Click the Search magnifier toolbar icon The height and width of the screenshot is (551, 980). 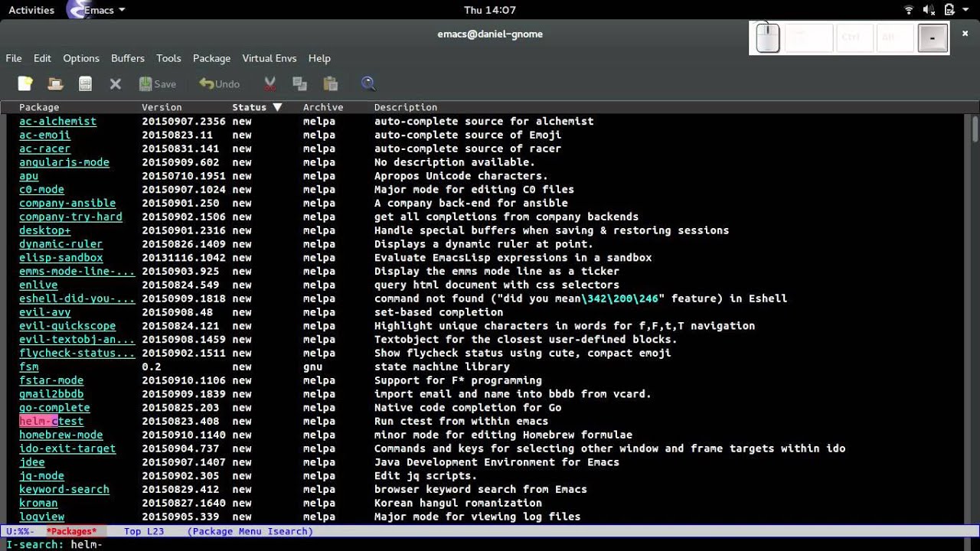[x=368, y=83]
